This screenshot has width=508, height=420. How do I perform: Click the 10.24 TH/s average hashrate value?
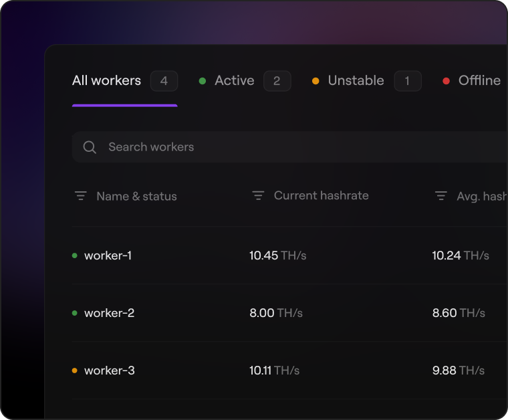pos(461,255)
